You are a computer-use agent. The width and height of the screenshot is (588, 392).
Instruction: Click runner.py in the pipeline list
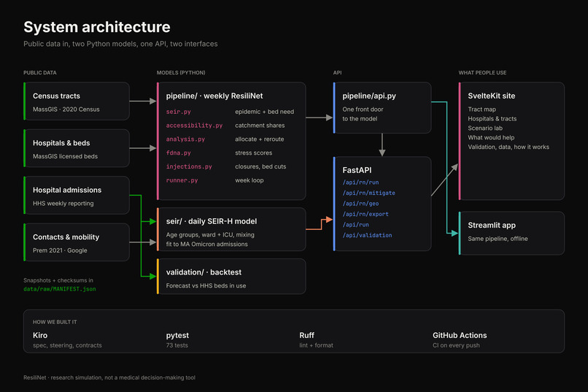pos(182,180)
